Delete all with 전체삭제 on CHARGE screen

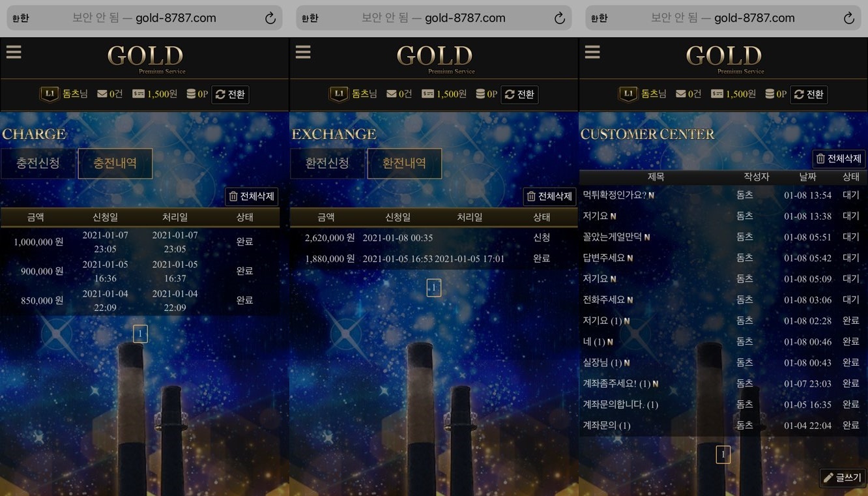point(252,196)
